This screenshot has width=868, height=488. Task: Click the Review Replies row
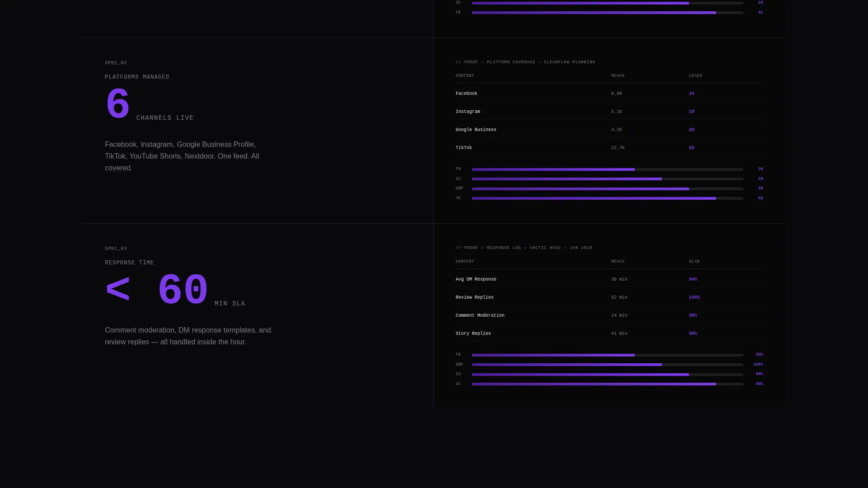[x=609, y=297]
